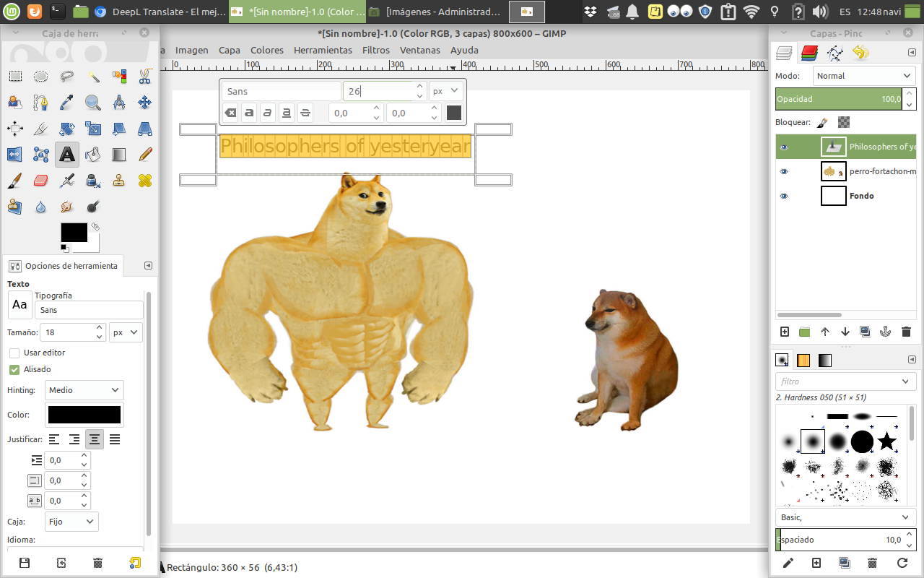Viewport: 924px width, 578px height.
Task: Switch to the undo history tab
Action: point(859,53)
